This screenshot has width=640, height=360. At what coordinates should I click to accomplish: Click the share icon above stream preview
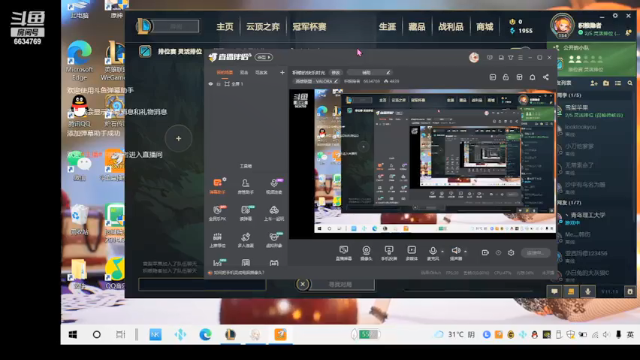(546, 77)
